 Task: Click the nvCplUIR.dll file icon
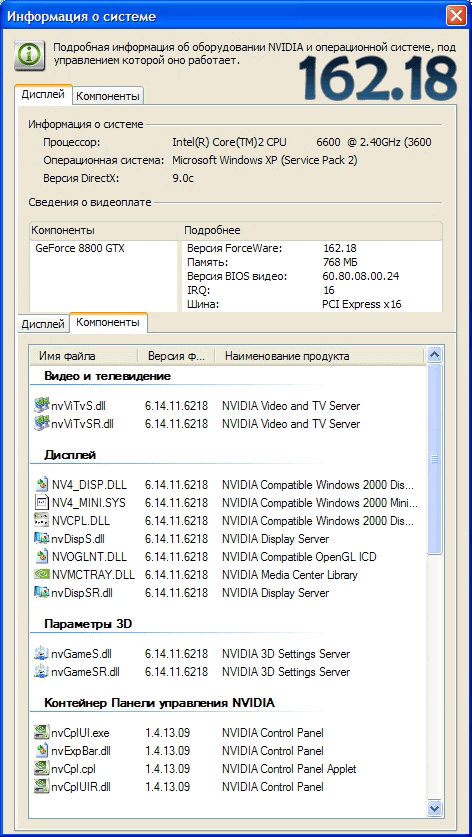pos(41,786)
